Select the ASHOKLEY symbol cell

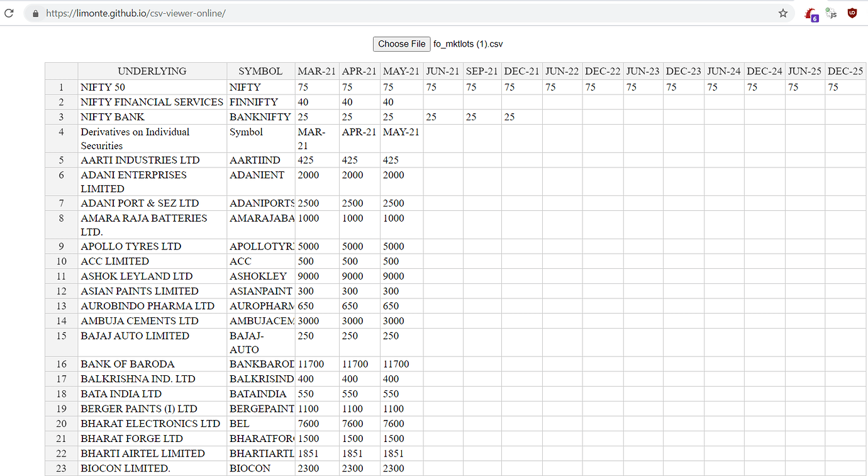[x=260, y=276]
